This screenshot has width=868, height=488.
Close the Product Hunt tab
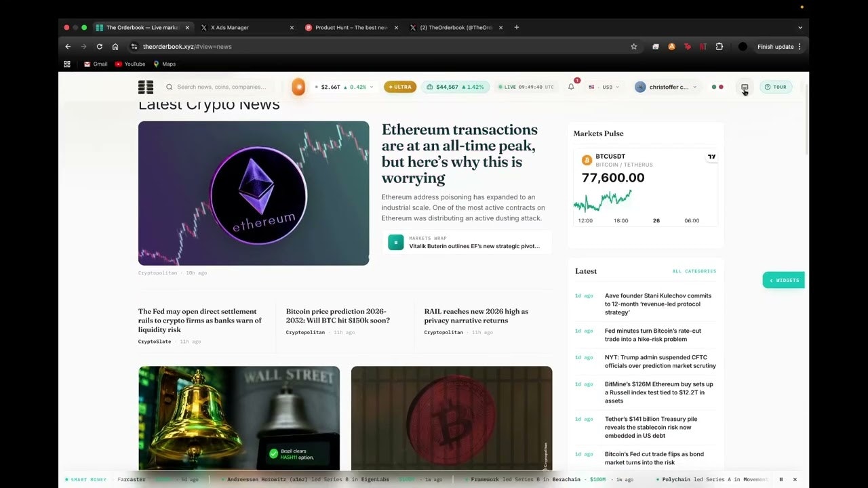click(x=396, y=27)
